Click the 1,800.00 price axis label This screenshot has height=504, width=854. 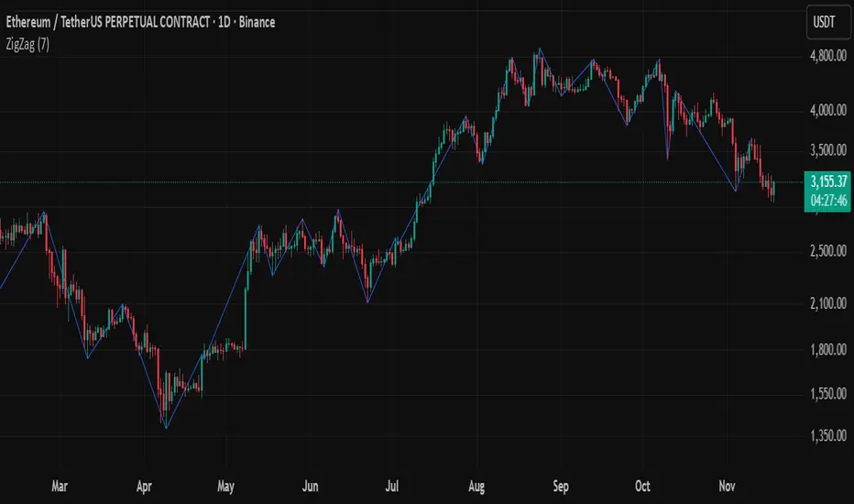click(x=827, y=349)
